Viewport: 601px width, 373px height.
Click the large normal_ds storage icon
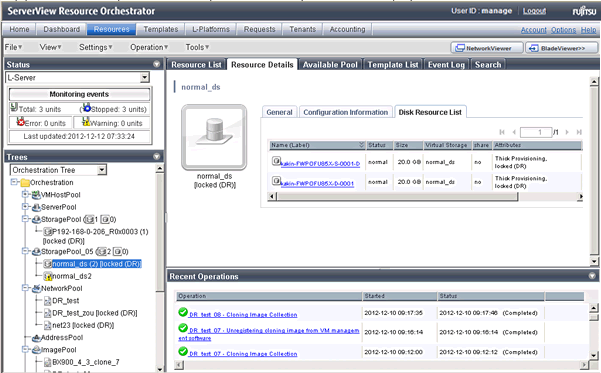tap(214, 137)
